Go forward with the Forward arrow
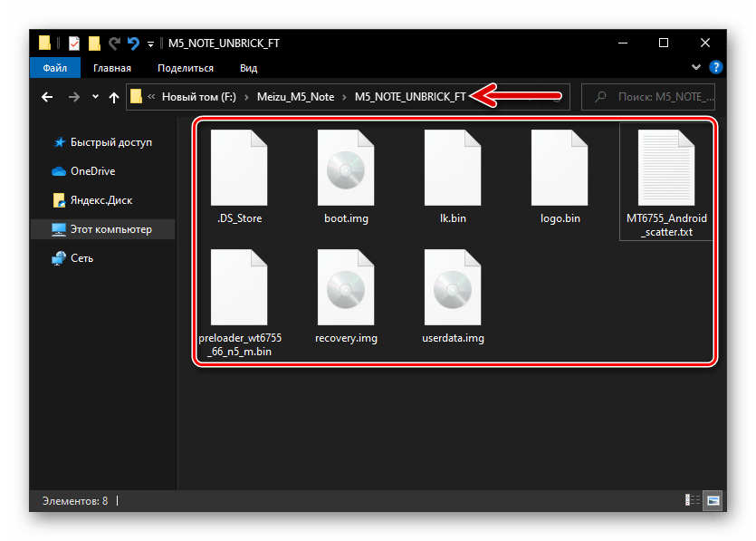 [x=73, y=97]
